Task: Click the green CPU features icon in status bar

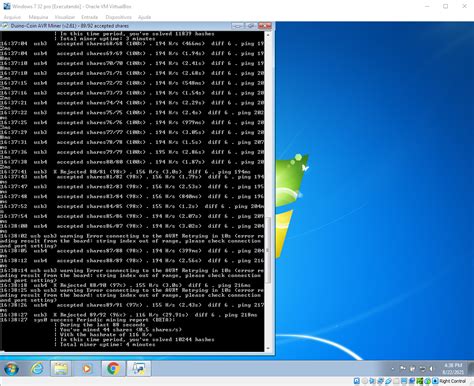Action: click(419, 381)
